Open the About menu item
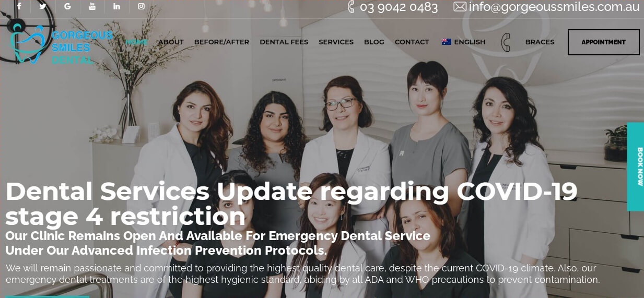 coord(171,42)
